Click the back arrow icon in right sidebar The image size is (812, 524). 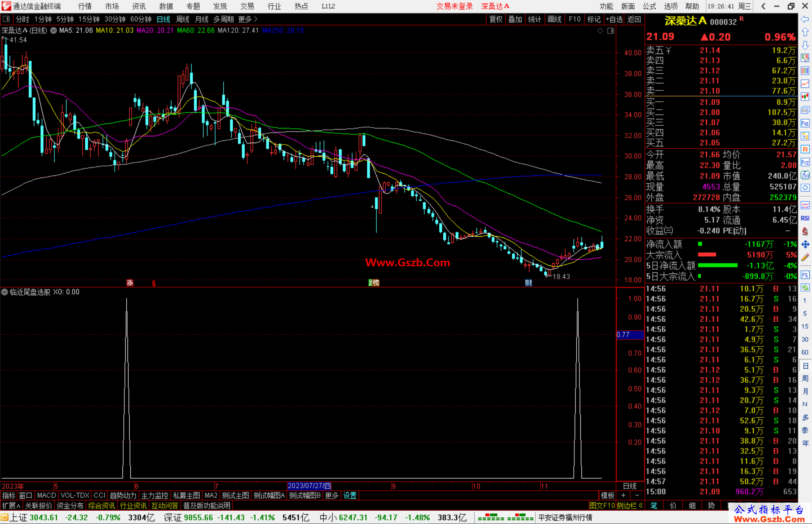tap(805, 19)
